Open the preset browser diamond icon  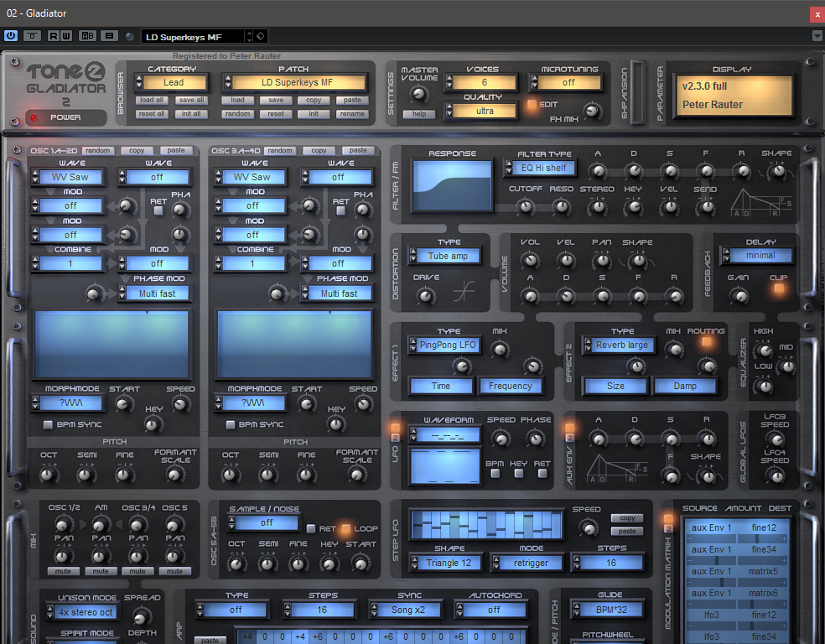pyautogui.click(x=260, y=36)
